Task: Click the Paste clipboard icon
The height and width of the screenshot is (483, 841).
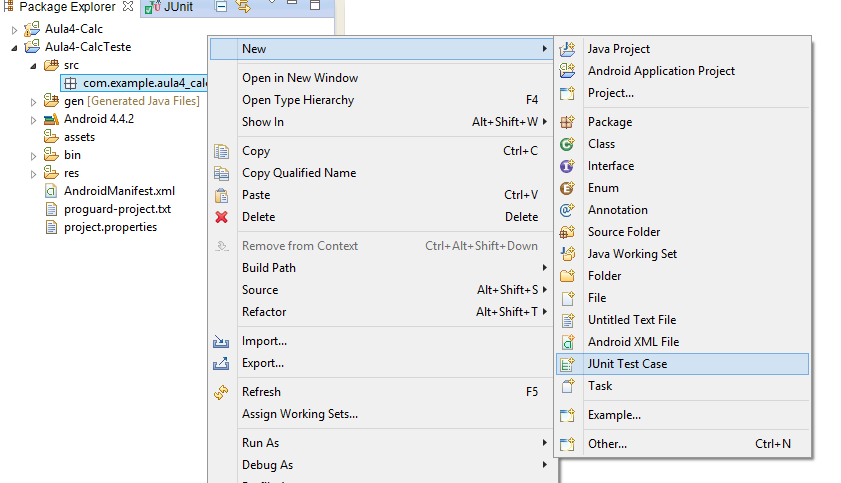Action: (222, 195)
